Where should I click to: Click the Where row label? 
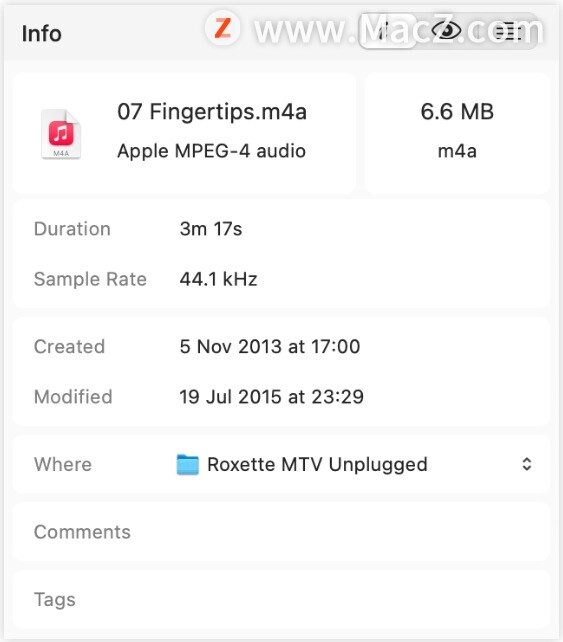(63, 464)
